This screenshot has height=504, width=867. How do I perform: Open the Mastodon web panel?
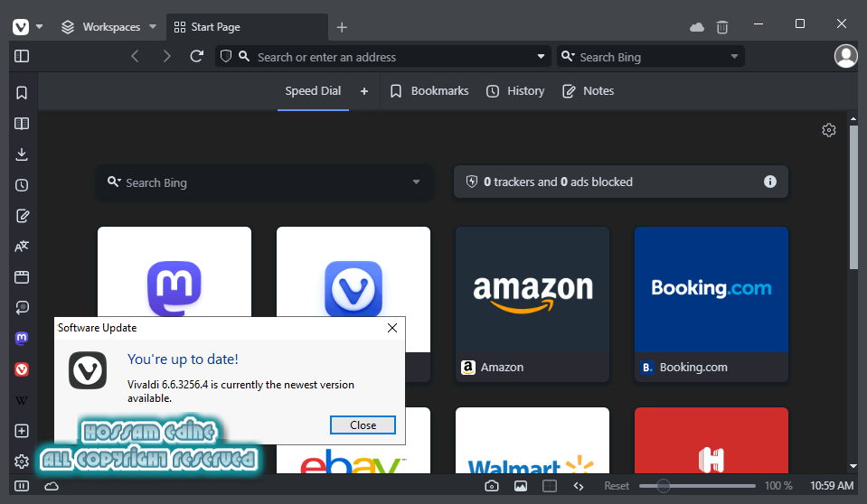click(x=22, y=338)
